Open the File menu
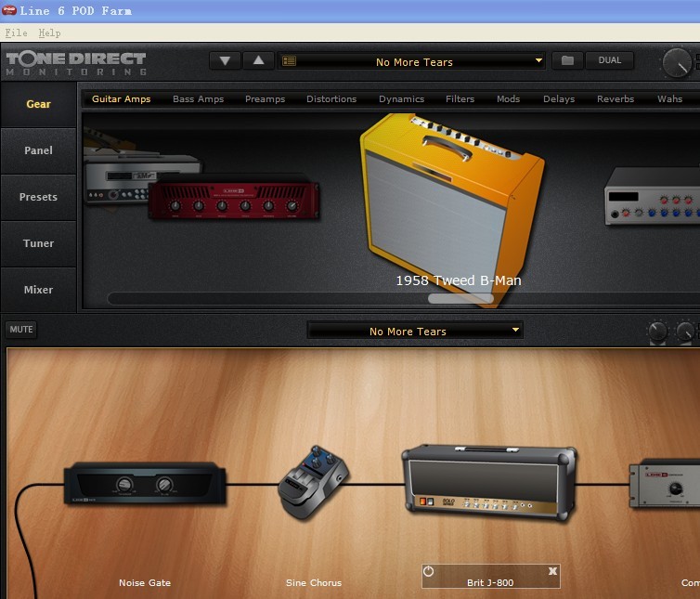The height and width of the screenshot is (599, 700). (x=16, y=33)
